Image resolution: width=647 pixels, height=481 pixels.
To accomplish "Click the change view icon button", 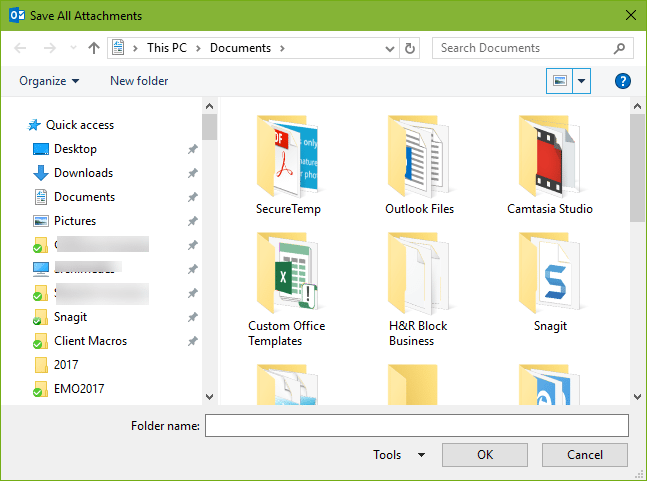I will [x=559, y=81].
